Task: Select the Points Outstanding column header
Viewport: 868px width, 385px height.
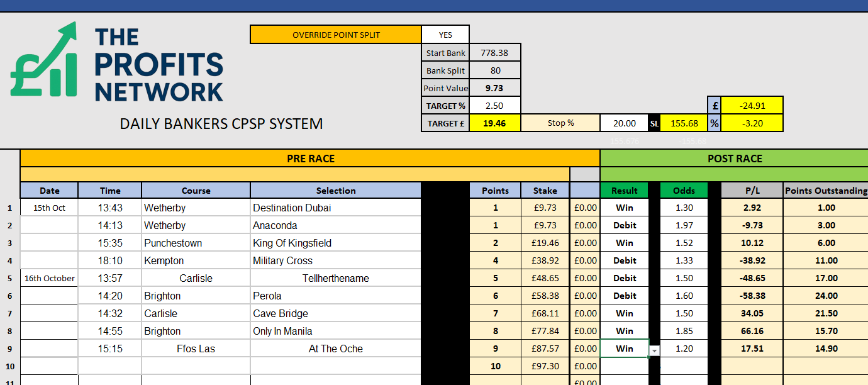Action: click(826, 191)
